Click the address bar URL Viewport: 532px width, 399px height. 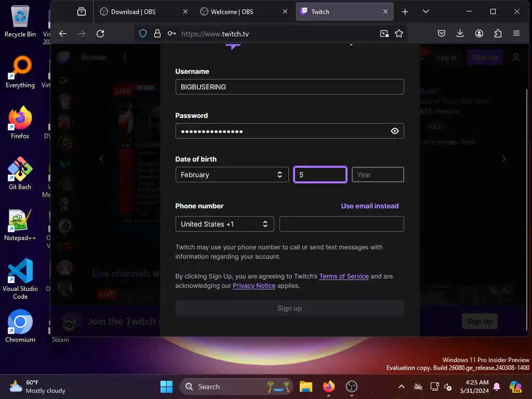point(215,34)
